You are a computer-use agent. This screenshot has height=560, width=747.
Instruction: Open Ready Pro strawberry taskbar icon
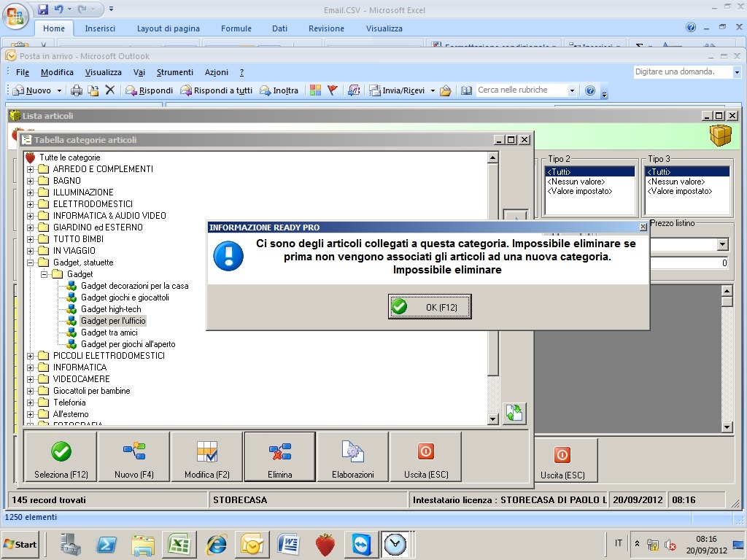[325, 544]
